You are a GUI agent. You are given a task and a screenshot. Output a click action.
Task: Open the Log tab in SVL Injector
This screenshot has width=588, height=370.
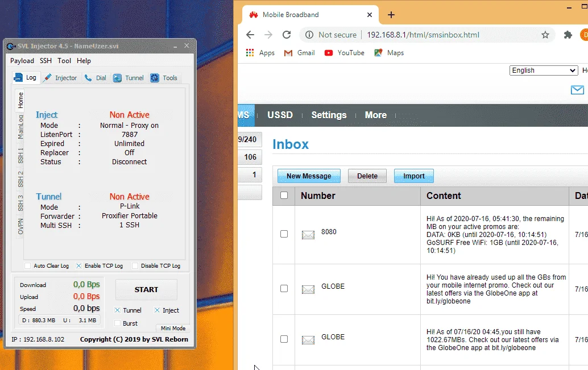pos(25,78)
